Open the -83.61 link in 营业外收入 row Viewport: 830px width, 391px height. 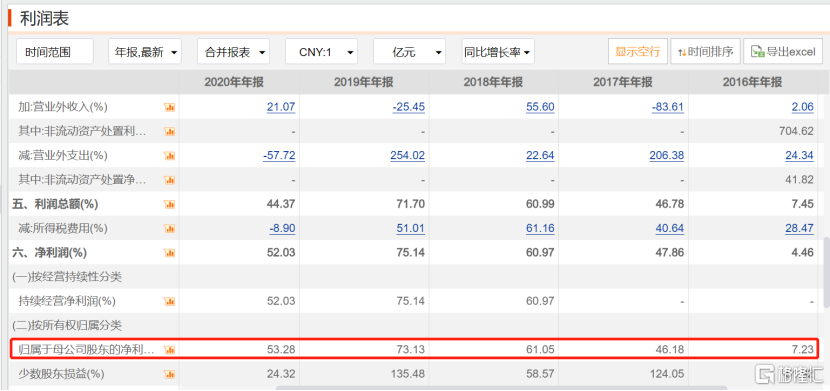coord(667,107)
